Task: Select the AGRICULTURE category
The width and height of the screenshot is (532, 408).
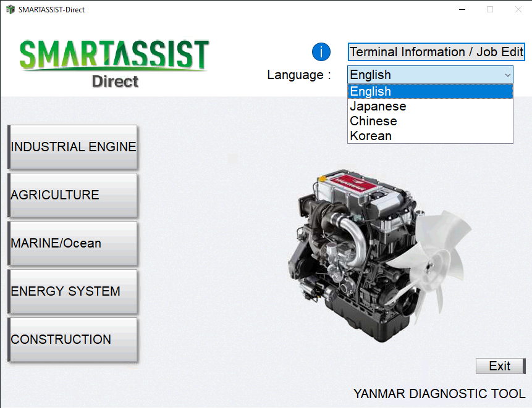Action: pyautogui.click(x=73, y=195)
